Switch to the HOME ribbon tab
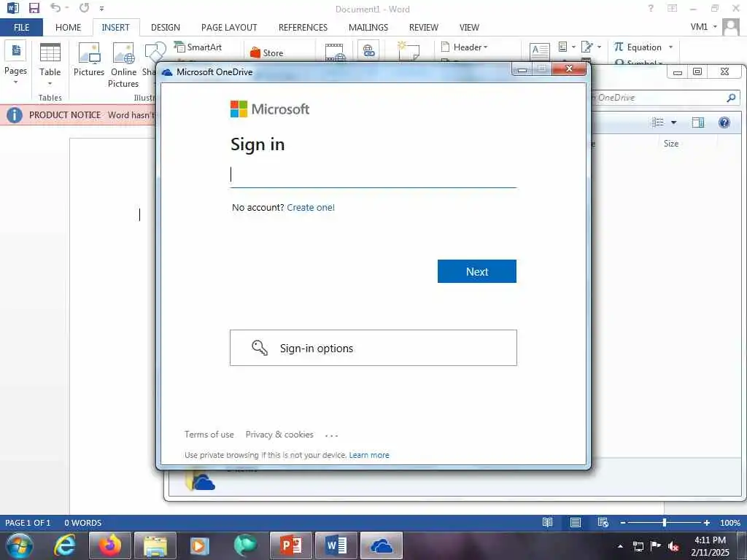This screenshot has width=747, height=560. click(x=68, y=27)
